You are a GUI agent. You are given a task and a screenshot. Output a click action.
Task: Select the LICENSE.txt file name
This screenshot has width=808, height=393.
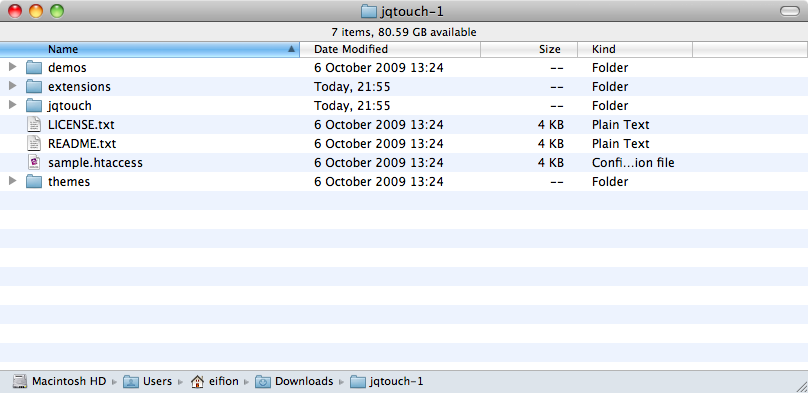(81, 125)
